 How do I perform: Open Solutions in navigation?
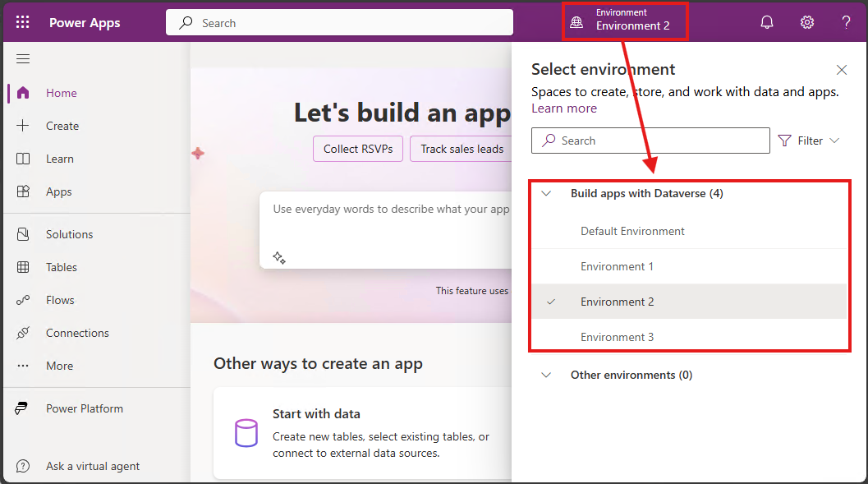coord(69,234)
